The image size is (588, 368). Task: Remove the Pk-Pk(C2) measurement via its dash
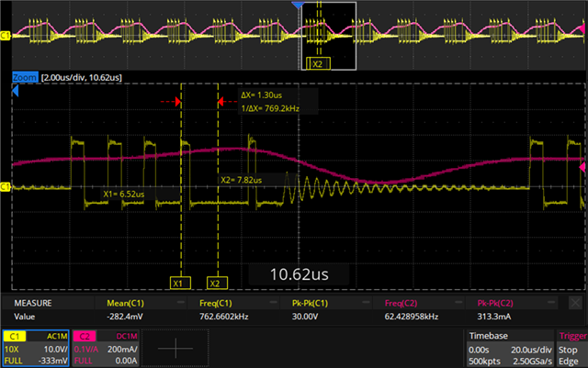(x=551, y=303)
